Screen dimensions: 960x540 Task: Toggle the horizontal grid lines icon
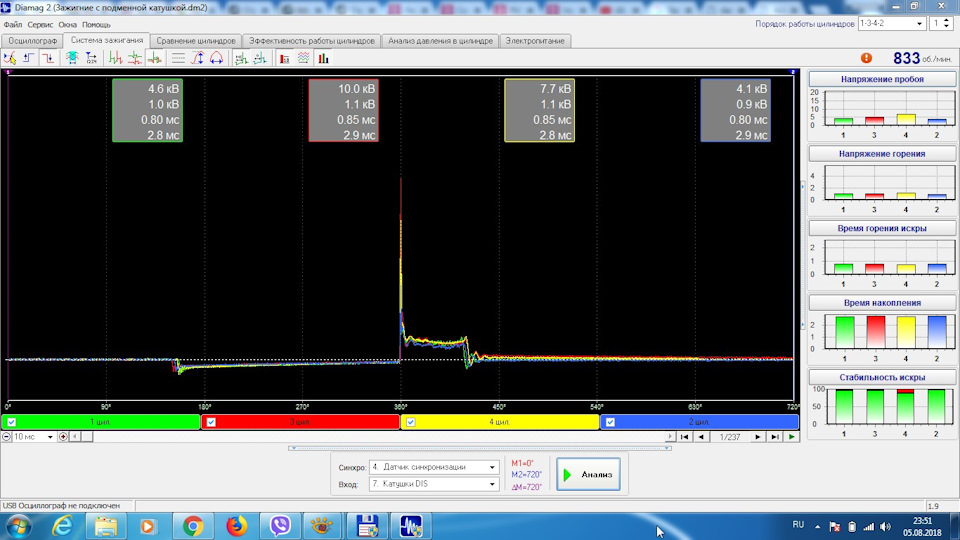[x=178, y=58]
